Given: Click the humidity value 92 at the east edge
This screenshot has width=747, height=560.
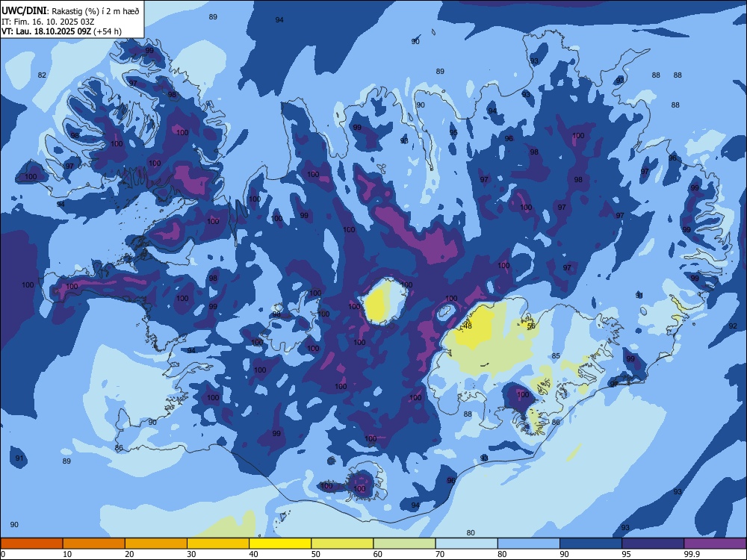Looking at the screenshot, I should coord(733,326).
